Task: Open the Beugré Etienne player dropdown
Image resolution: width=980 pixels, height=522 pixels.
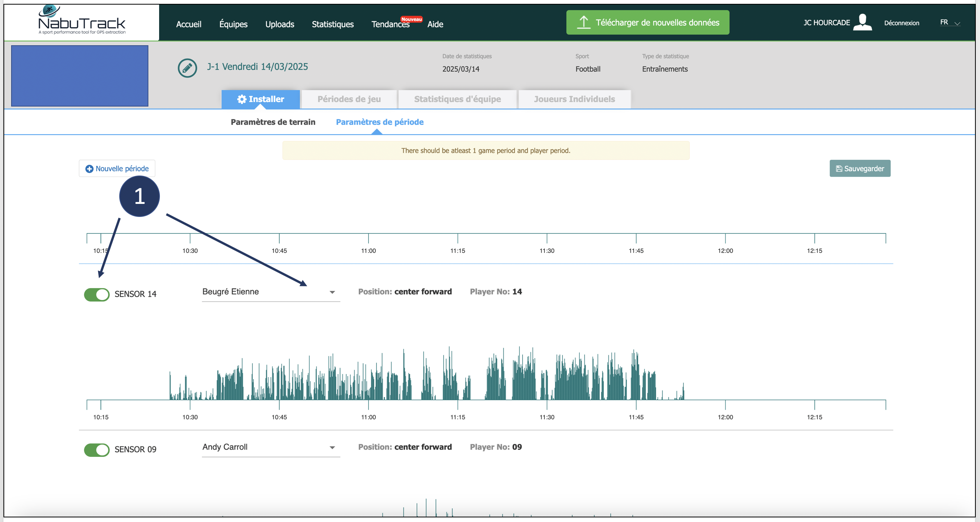Action: click(271, 292)
